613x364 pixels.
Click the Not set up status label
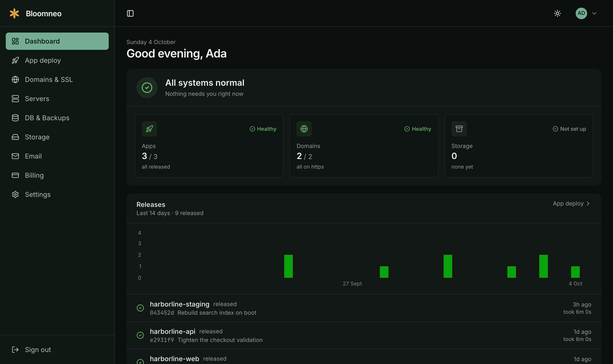point(569,129)
